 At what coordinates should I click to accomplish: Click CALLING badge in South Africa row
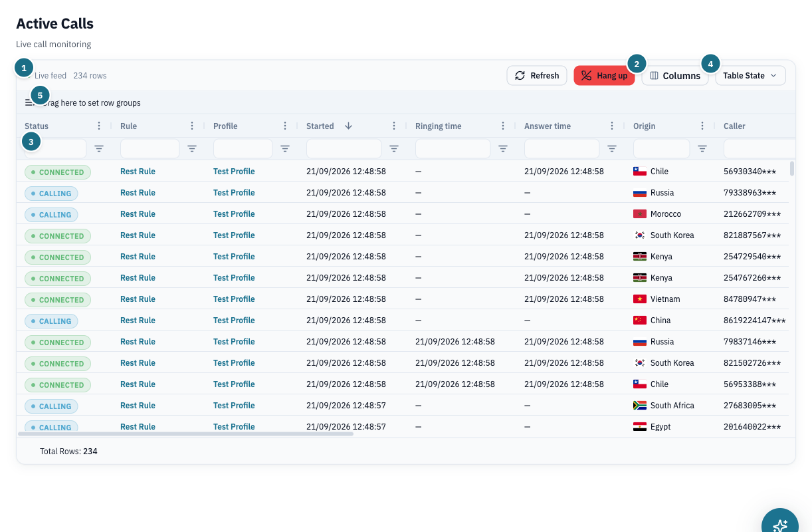(51, 406)
